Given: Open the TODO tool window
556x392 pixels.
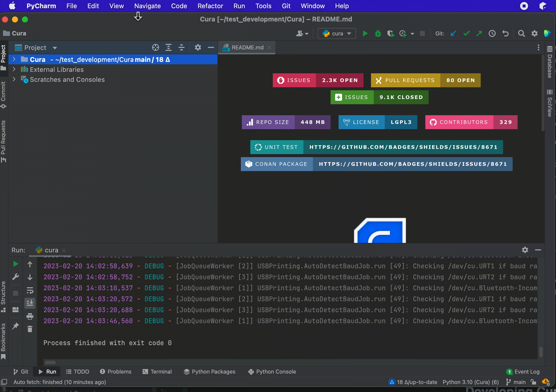Looking at the screenshot, I should [x=78, y=372].
